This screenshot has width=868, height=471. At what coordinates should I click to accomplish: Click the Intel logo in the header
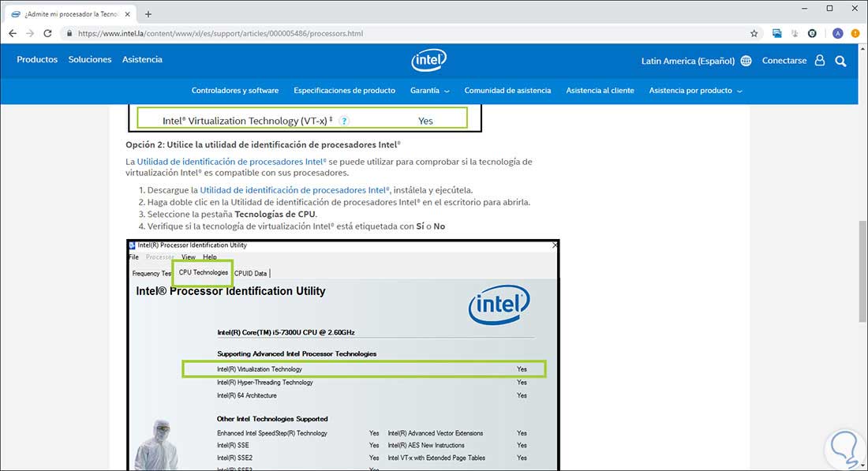429,60
